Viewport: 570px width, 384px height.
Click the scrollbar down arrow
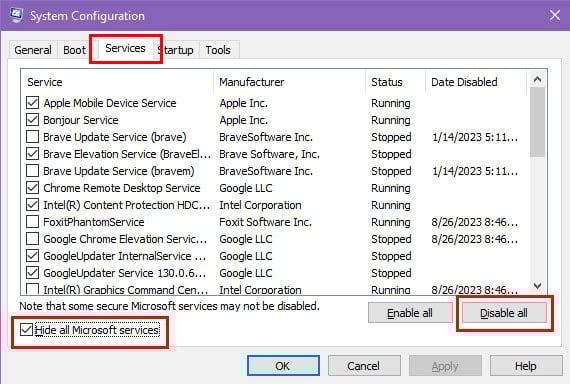point(537,286)
